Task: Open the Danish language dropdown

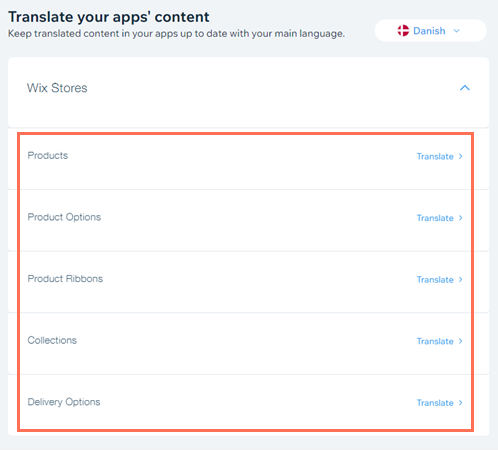Action: (x=431, y=31)
